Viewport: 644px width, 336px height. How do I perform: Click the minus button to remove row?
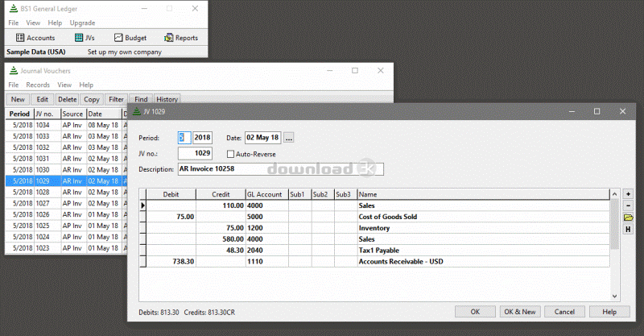628,206
